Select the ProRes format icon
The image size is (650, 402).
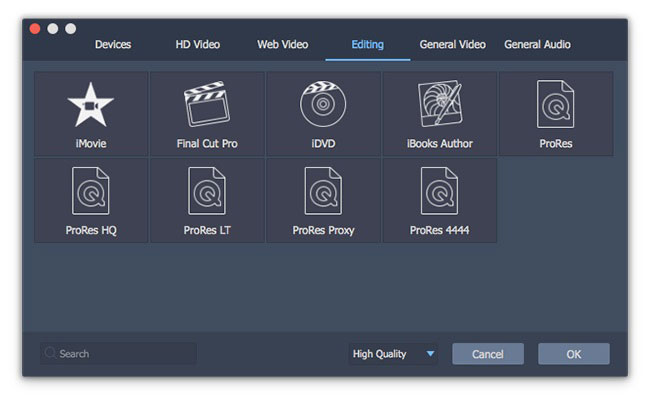coord(555,104)
